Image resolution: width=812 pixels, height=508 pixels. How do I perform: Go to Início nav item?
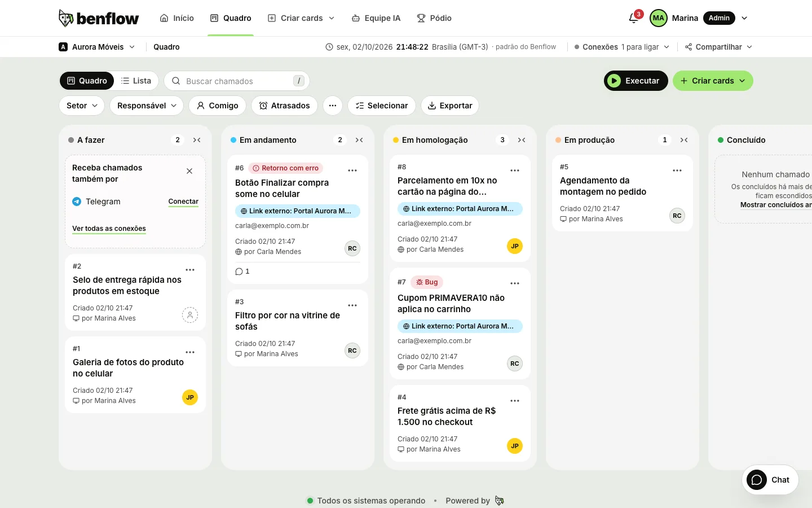[x=177, y=18]
